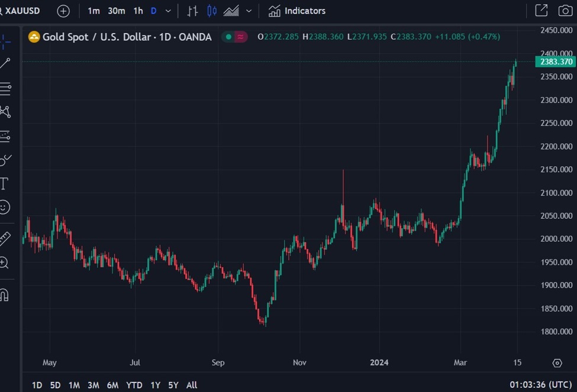Click the XAUUSD symbol search field
577x392 pixels.
click(x=22, y=10)
